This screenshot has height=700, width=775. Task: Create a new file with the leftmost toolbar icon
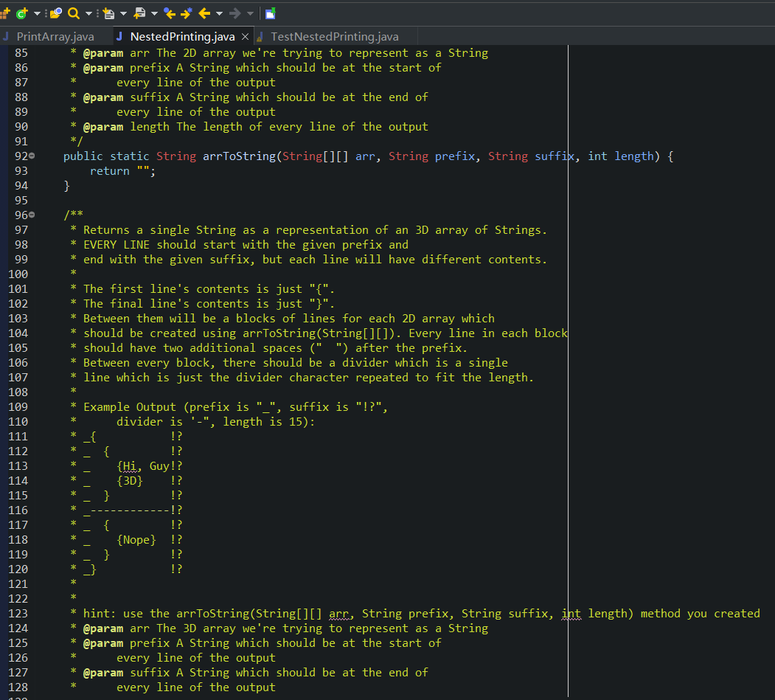(6, 13)
